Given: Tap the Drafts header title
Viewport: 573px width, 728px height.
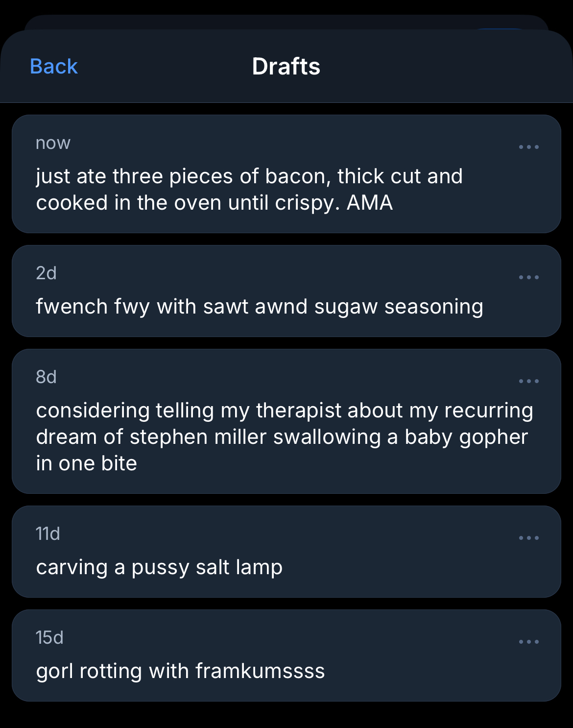Looking at the screenshot, I should tap(286, 67).
